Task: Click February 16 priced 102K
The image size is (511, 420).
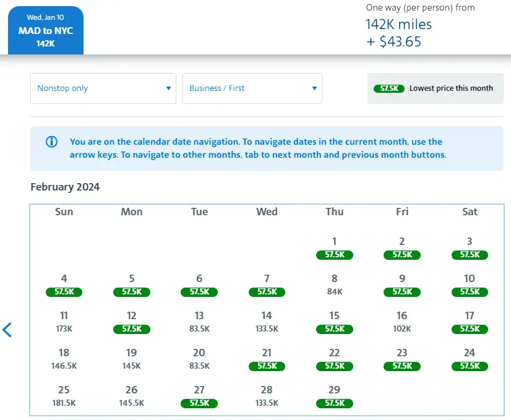Action: coord(402,322)
